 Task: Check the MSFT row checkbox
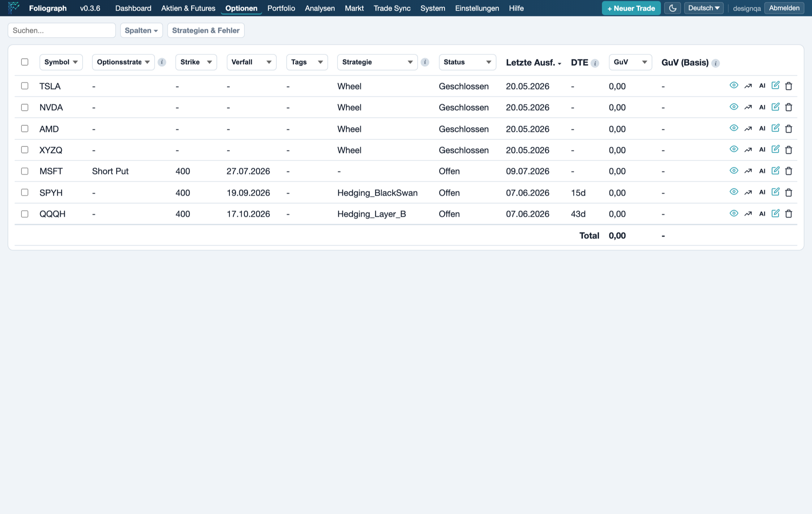25,171
